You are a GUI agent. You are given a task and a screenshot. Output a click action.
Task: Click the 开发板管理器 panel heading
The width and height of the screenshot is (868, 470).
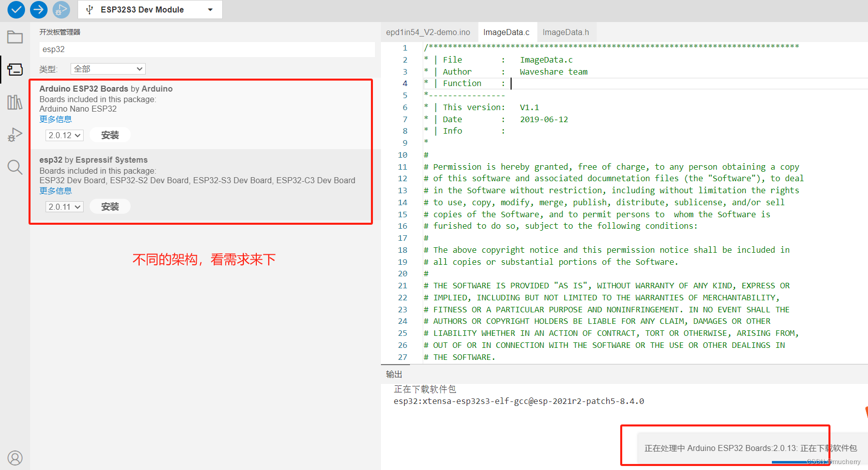pyautogui.click(x=60, y=32)
